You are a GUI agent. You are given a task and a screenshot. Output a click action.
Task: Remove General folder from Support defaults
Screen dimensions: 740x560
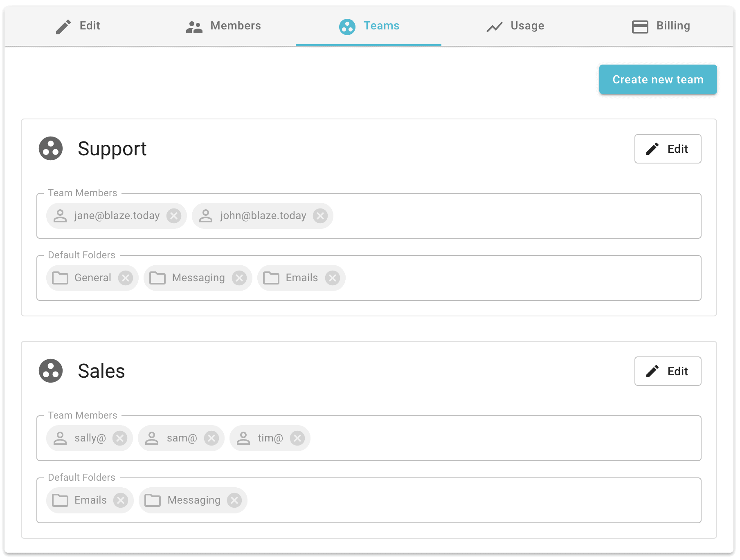pos(126,278)
